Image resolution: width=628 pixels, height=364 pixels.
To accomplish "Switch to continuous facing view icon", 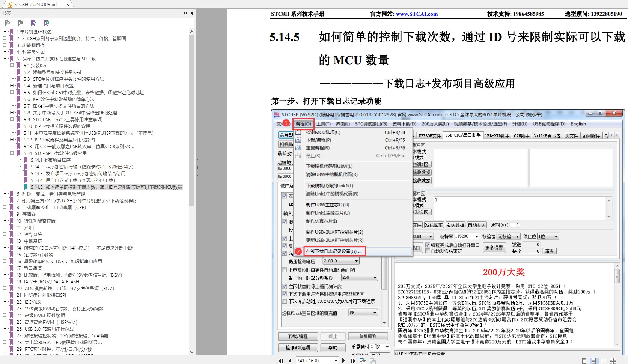I will pos(613,361).
